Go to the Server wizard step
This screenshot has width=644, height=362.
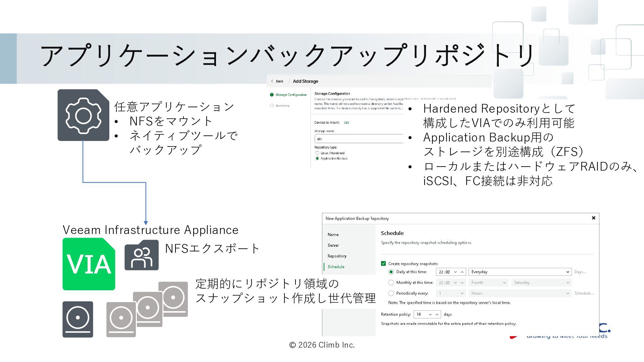coord(333,245)
